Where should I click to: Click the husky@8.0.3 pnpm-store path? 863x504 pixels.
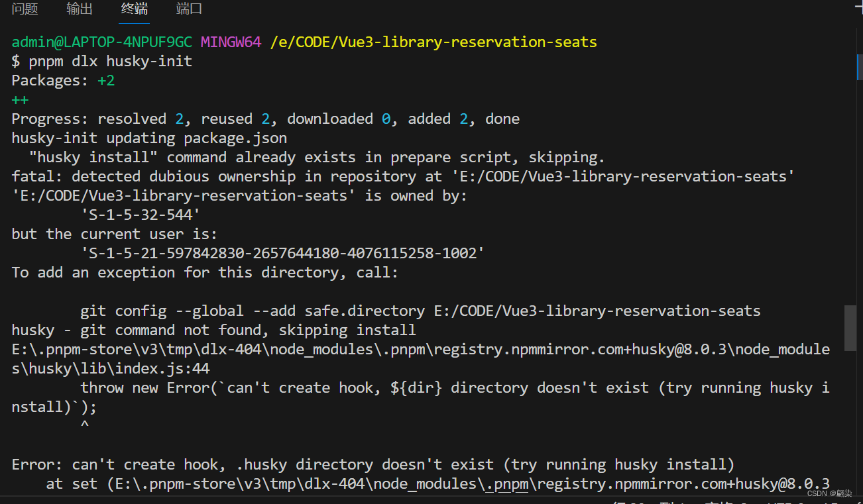(418, 349)
